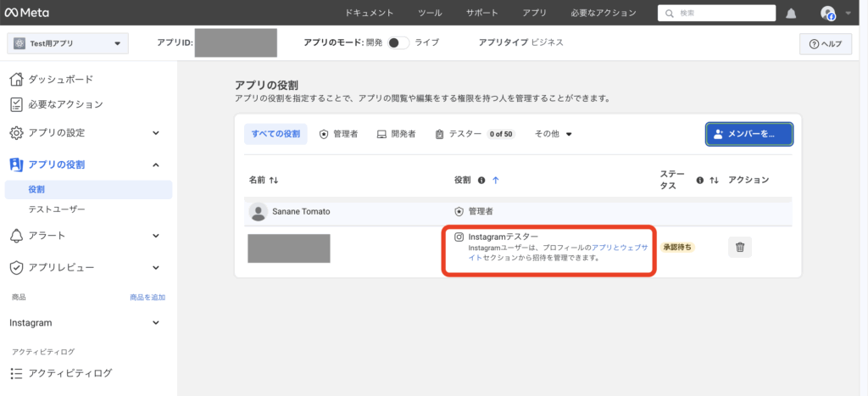Click the blue sort arrow beside 役割
The width and height of the screenshot is (868, 396).
[x=496, y=180]
